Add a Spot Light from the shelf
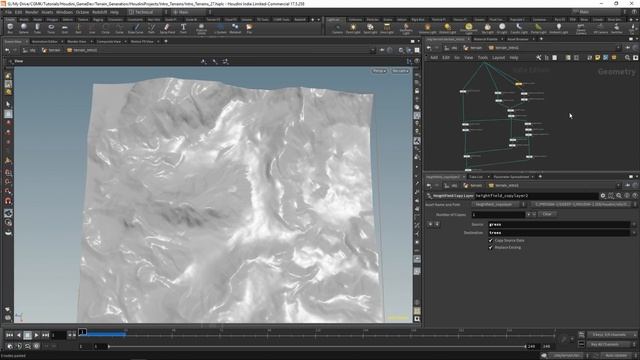This screenshot has width=640, height=360. (370, 28)
